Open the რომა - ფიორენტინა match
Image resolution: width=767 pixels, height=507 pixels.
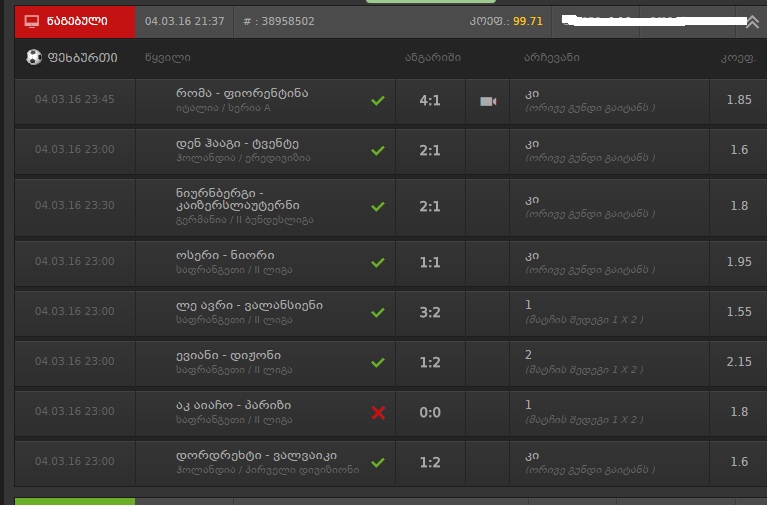[x=242, y=93]
